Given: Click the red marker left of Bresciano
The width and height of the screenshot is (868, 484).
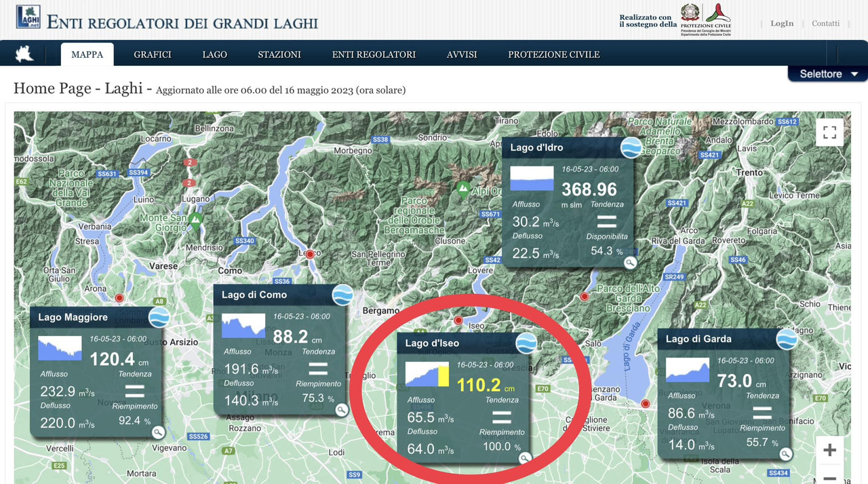Looking at the screenshot, I should pyautogui.click(x=585, y=297).
